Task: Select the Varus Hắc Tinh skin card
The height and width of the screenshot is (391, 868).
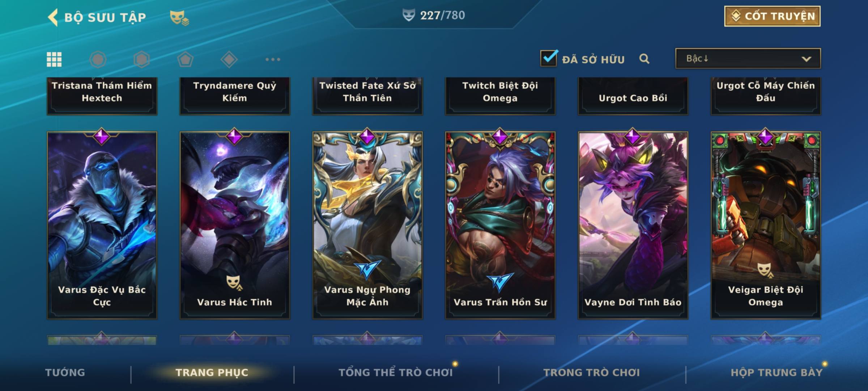Action: coord(235,225)
